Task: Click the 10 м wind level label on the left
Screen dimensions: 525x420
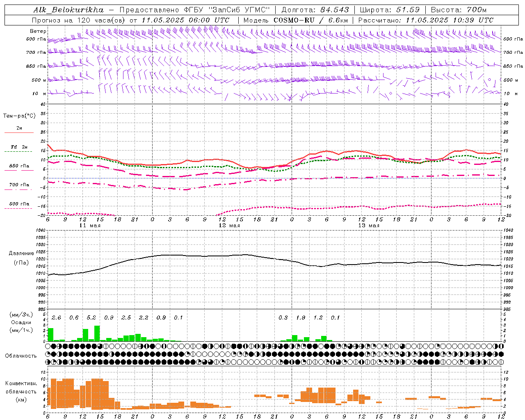Action: pos(39,94)
